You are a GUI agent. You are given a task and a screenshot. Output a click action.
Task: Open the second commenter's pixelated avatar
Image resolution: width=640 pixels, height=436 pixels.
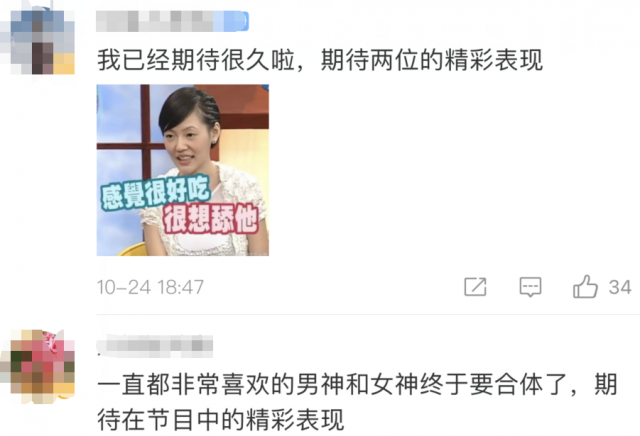click(38, 366)
